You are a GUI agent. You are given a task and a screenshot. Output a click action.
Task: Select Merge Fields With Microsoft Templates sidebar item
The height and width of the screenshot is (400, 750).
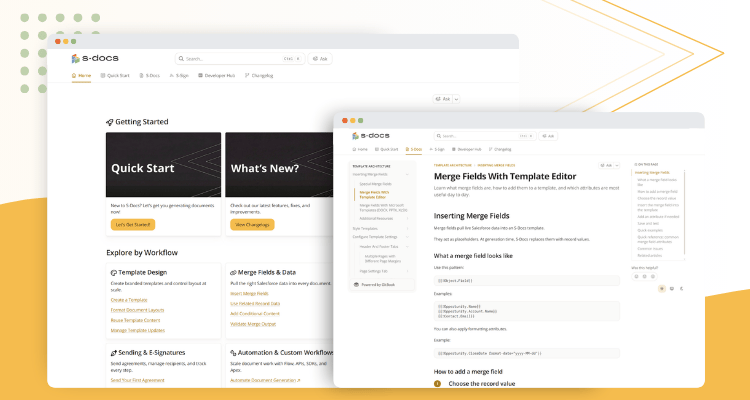click(x=384, y=208)
